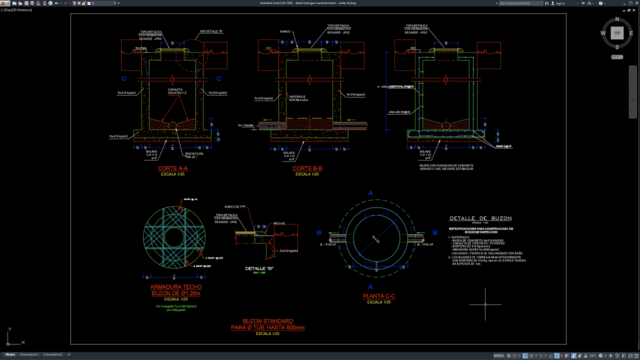Click the Save icon in quick access

(x=27, y=3)
